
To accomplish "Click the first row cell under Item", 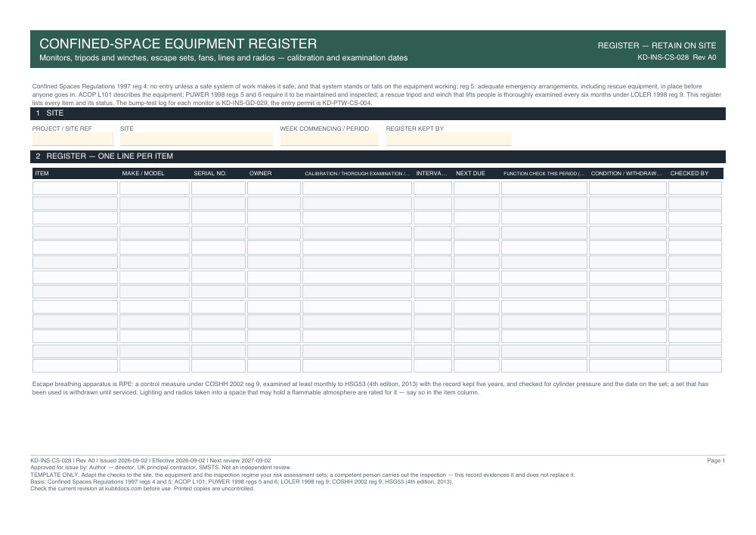I will click(x=75, y=188).
